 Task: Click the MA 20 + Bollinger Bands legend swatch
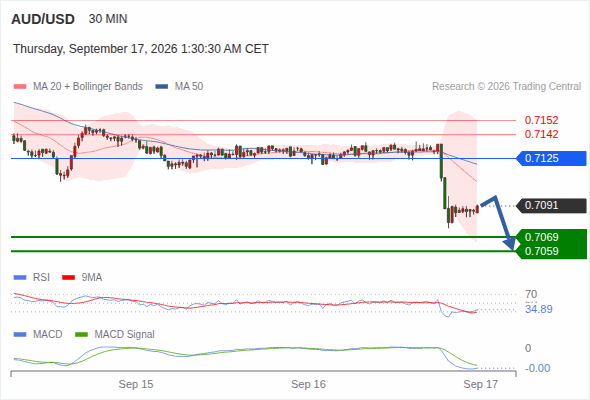pyautogui.click(x=20, y=87)
